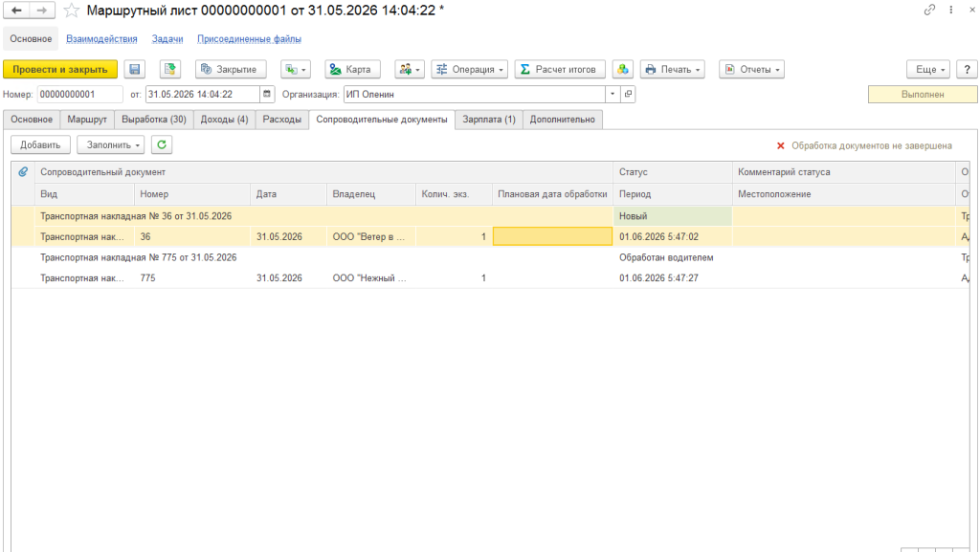Click the Выполнен status button

[923, 95]
